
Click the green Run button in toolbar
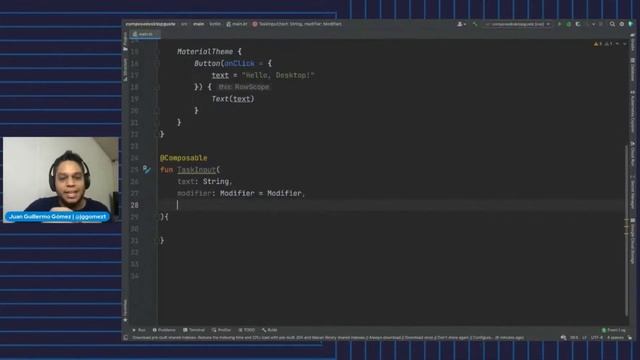[560, 24]
